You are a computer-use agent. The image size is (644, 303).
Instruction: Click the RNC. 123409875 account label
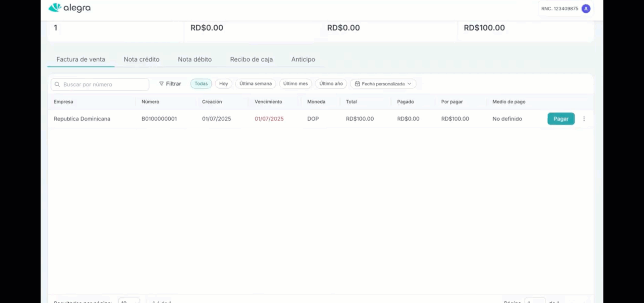560,9
